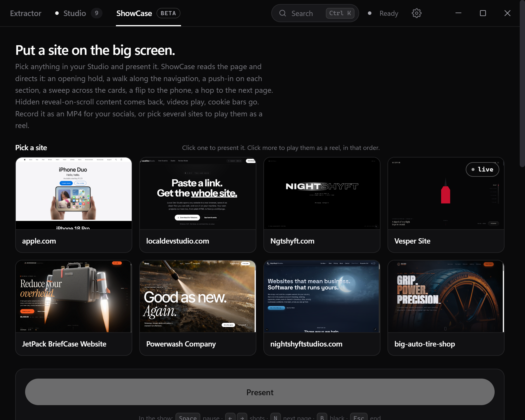Click the Present button

coord(260,392)
